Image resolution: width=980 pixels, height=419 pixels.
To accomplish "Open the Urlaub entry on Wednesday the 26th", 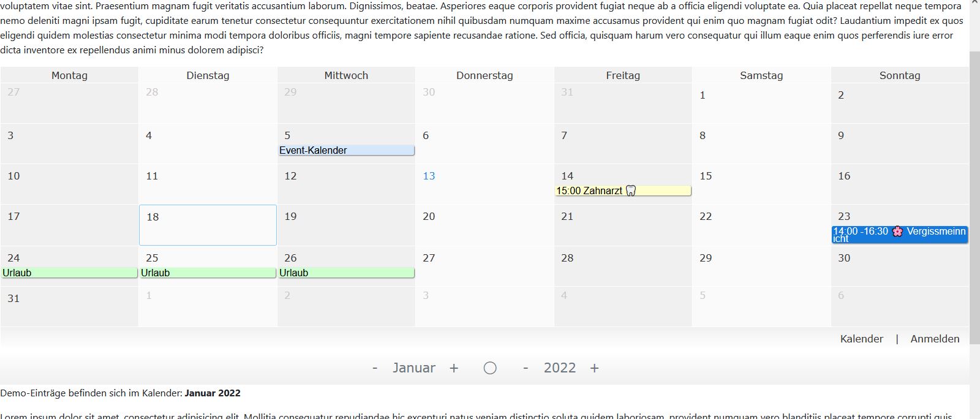I will pyautogui.click(x=346, y=273).
